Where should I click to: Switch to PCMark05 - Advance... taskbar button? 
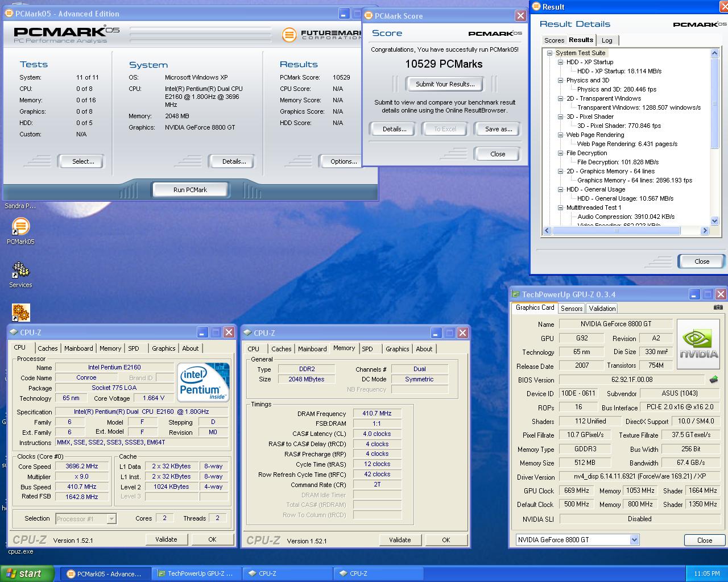[105, 573]
